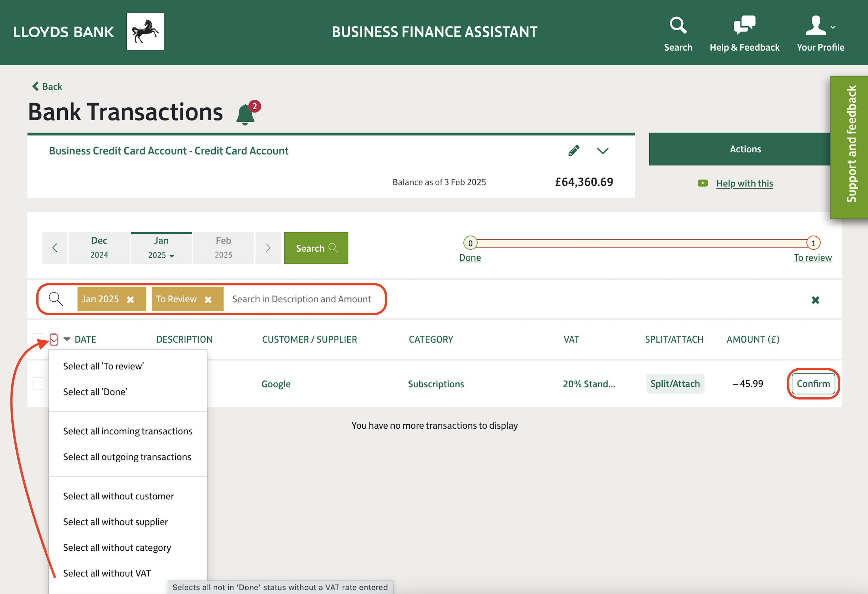Viewport: 868px width, 594px height.
Task: Choose Select all outgoing transactions
Action: tap(127, 457)
